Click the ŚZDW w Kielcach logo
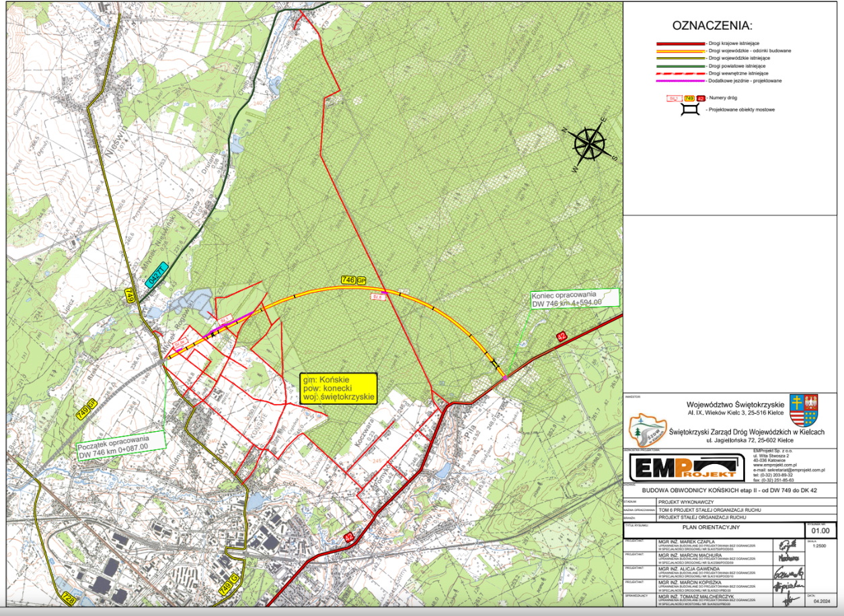Screen dimensions: 844x616 (x=644, y=429)
